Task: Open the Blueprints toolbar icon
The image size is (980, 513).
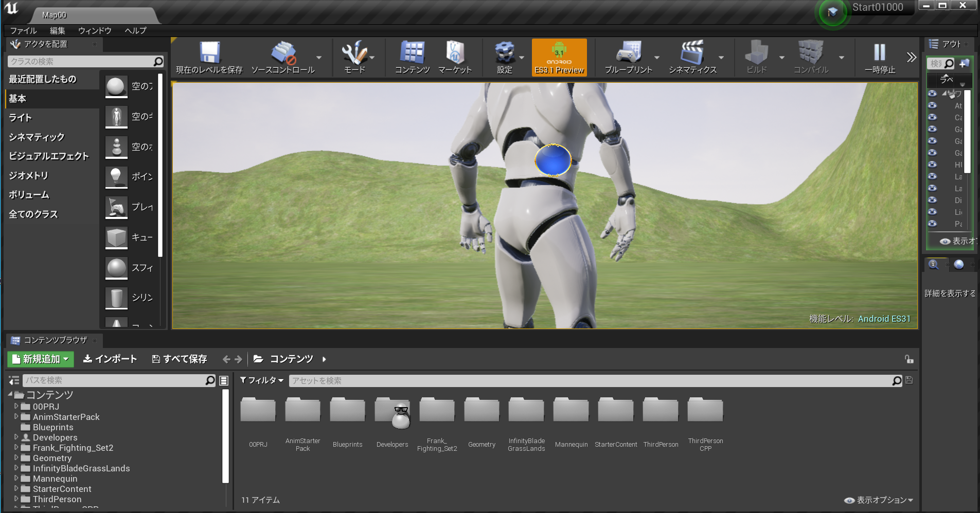Action: pyautogui.click(x=629, y=52)
